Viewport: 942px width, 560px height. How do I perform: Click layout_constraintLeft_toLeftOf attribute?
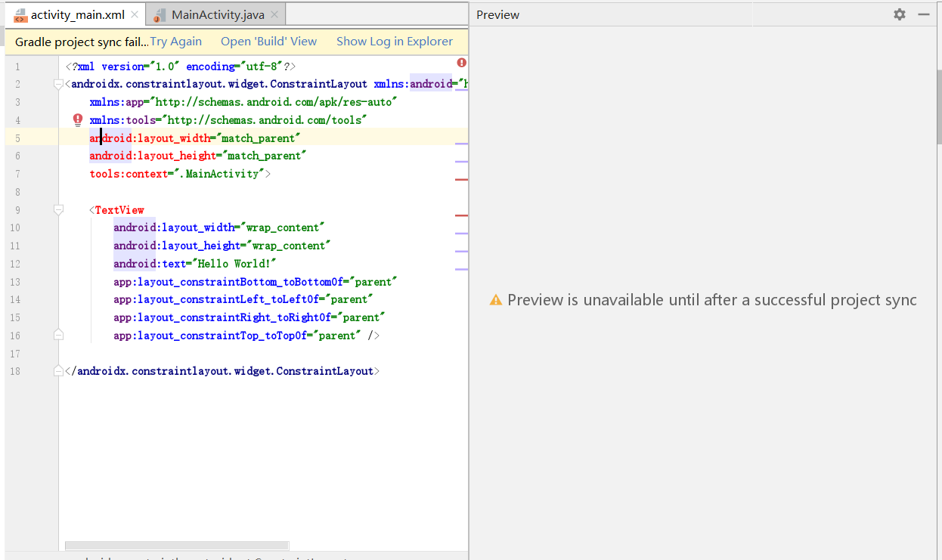pyautogui.click(x=216, y=299)
